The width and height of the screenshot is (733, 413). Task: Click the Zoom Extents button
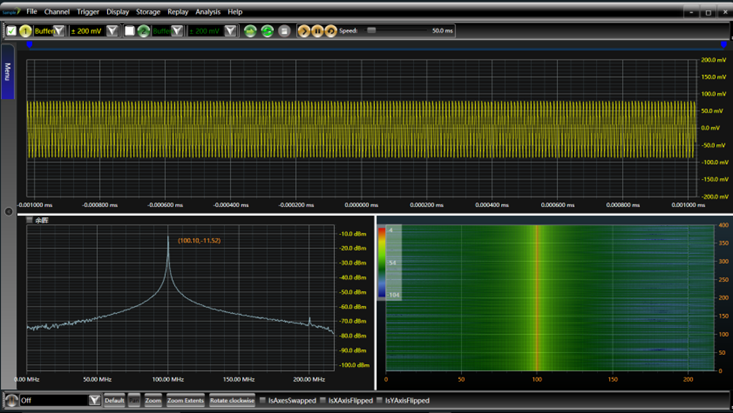[185, 401]
